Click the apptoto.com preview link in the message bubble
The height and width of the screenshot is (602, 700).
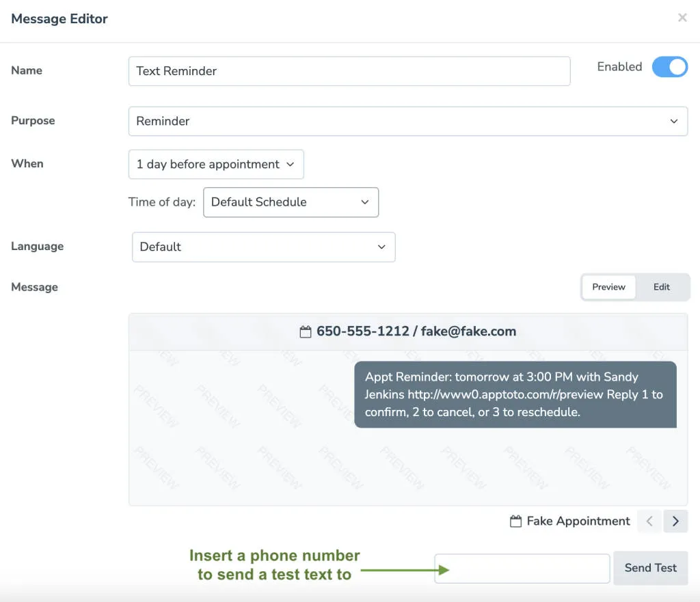point(492,396)
